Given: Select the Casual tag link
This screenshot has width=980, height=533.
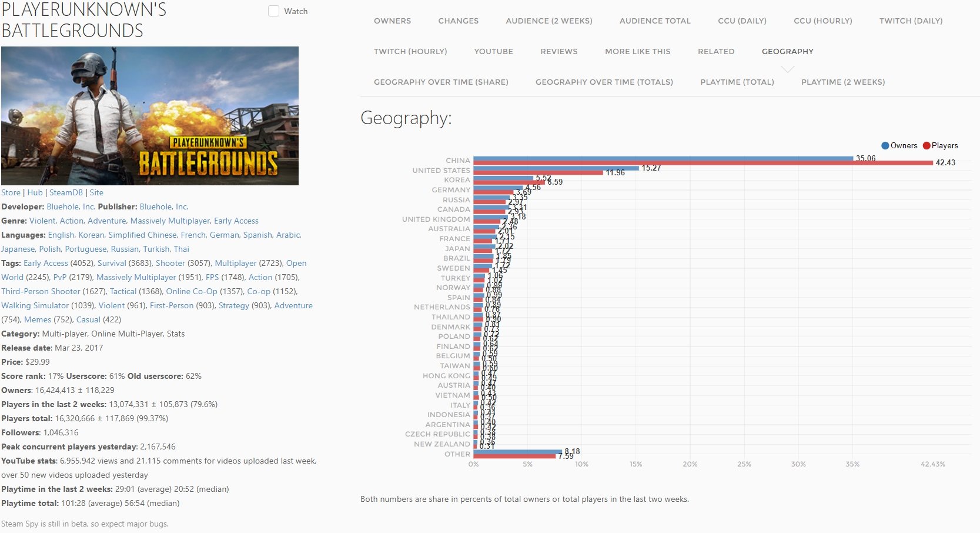Looking at the screenshot, I should tap(88, 319).
